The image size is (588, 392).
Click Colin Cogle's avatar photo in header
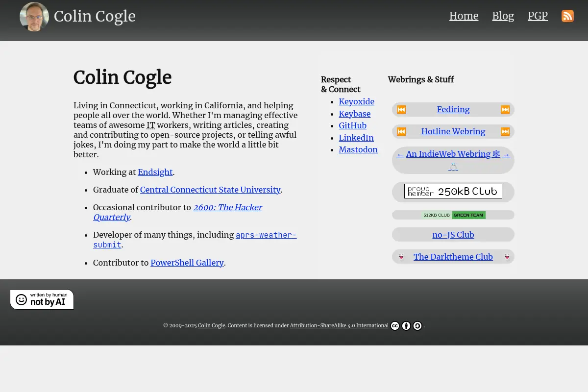34,17
